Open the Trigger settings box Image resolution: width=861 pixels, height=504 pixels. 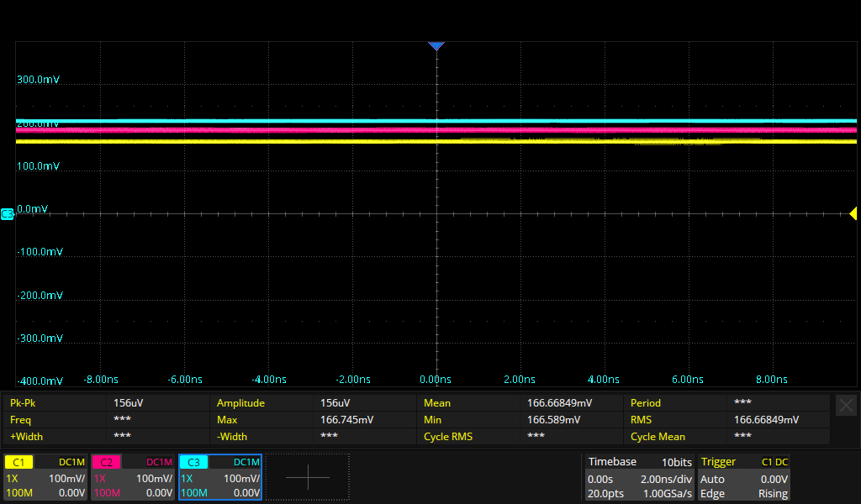point(744,477)
